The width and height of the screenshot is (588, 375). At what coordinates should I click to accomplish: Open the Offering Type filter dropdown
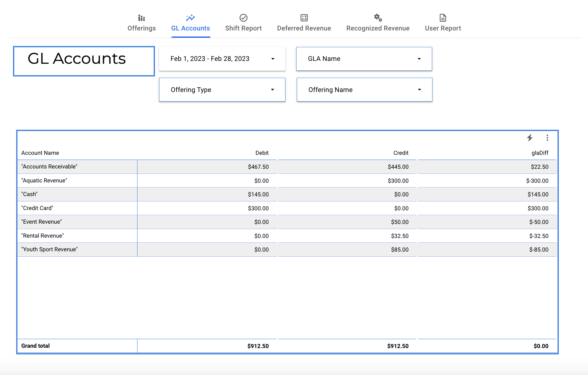coord(222,90)
